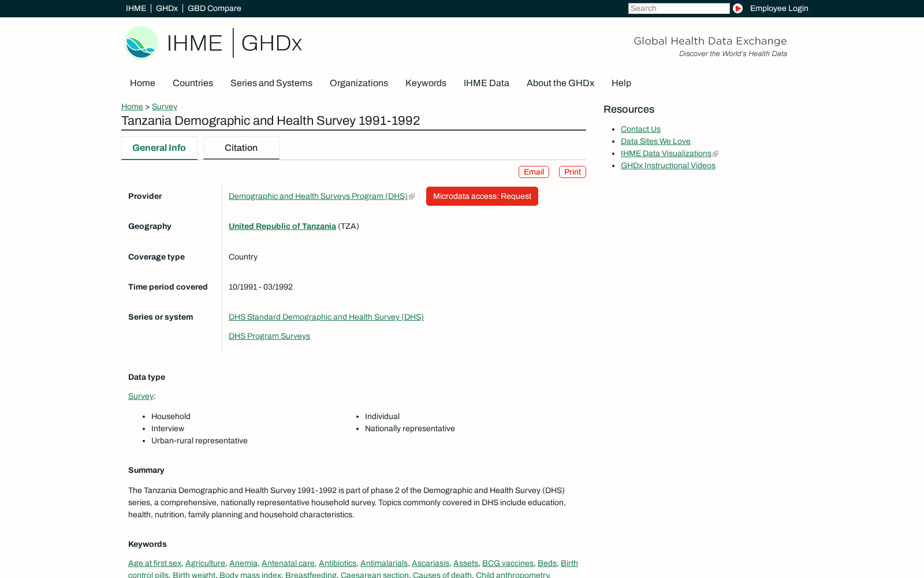Click the external link icon beside DHS provider
The width and height of the screenshot is (924, 578).
(x=412, y=197)
